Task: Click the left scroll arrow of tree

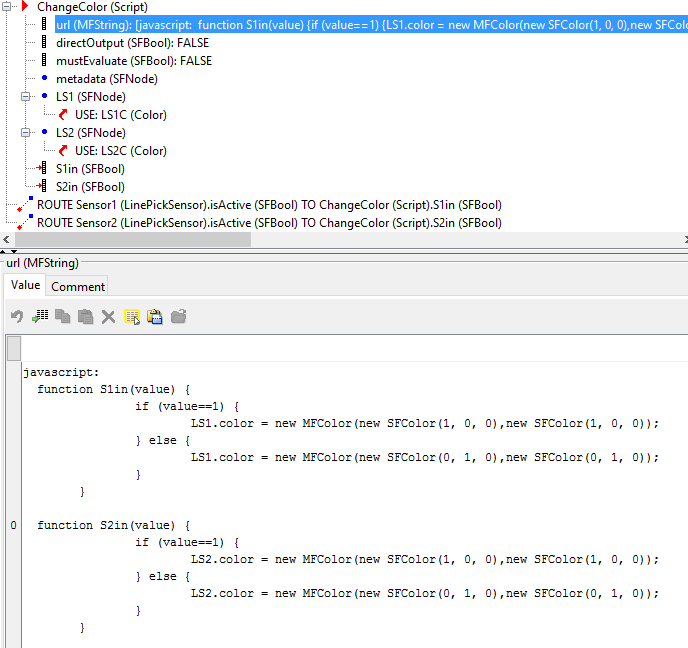Action: [6, 239]
